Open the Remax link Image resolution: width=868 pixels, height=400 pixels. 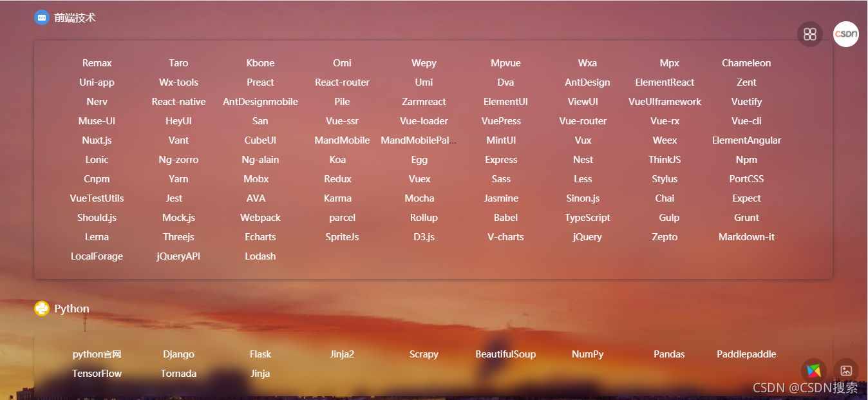tap(97, 63)
